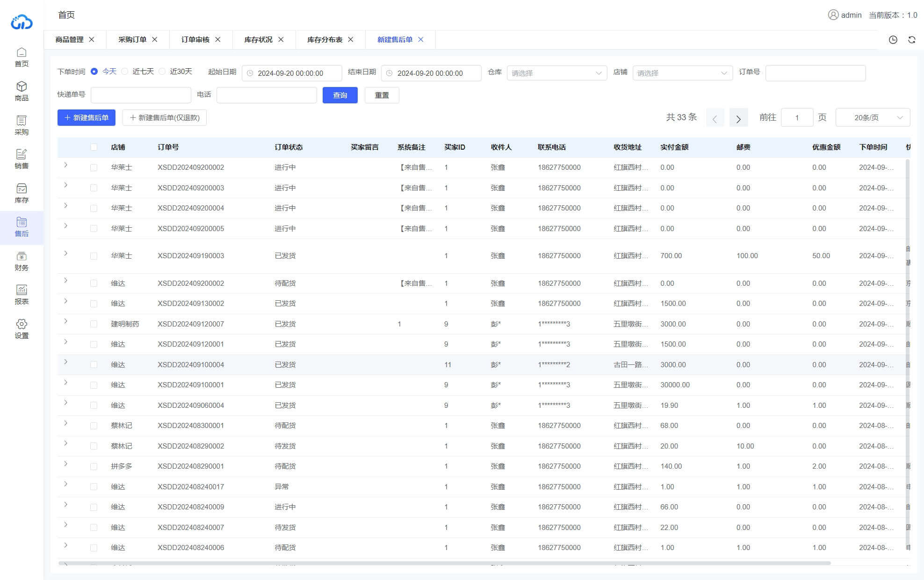
Task: Click the refresh icon at top right
Action: 911,40
